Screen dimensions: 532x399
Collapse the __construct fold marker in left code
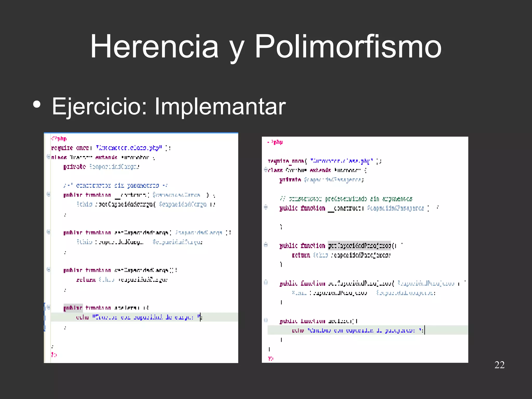[48, 194]
